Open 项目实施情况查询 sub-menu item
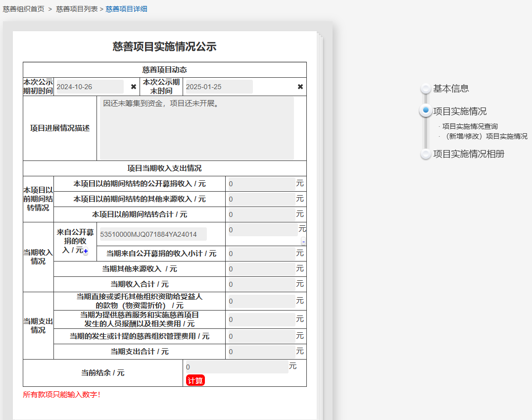This screenshot has width=532, height=420. (x=470, y=126)
